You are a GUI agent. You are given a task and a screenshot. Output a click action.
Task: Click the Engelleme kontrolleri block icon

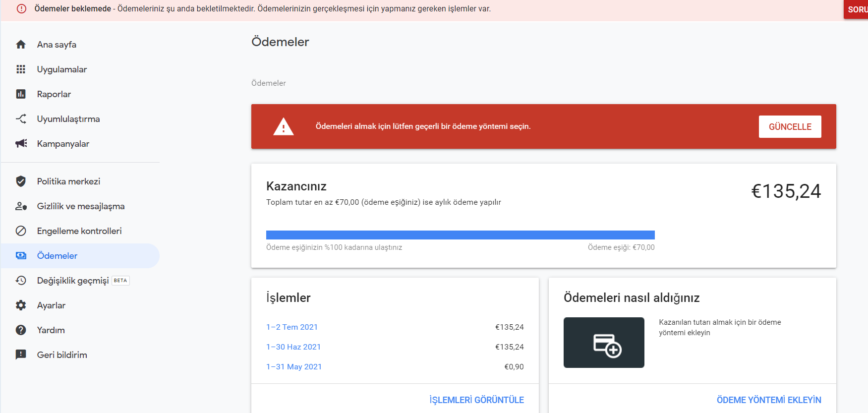[x=21, y=231]
